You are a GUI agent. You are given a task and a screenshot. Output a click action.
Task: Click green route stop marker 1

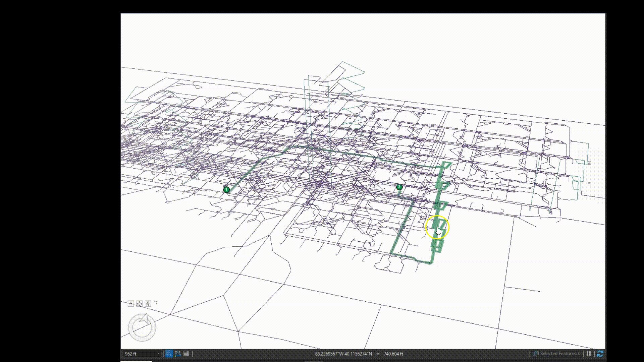point(226,190)
